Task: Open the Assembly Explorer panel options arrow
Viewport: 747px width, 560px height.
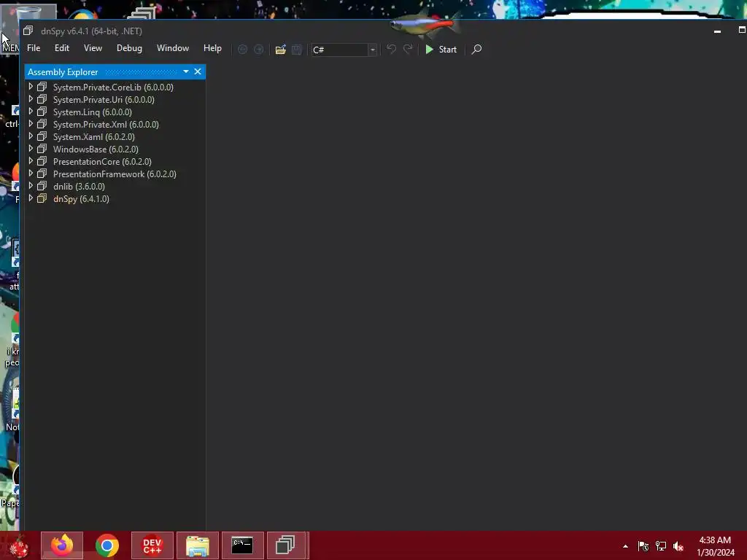Action: [x=186, y=71]
